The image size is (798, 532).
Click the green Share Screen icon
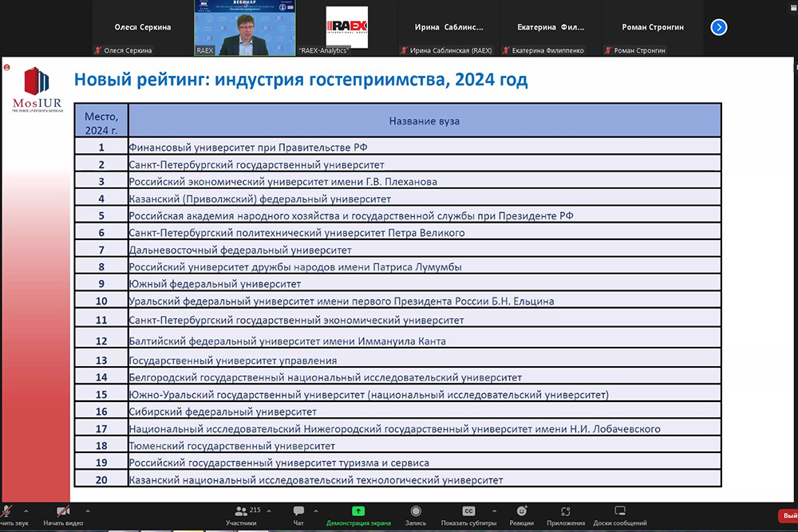pos(358,511)
